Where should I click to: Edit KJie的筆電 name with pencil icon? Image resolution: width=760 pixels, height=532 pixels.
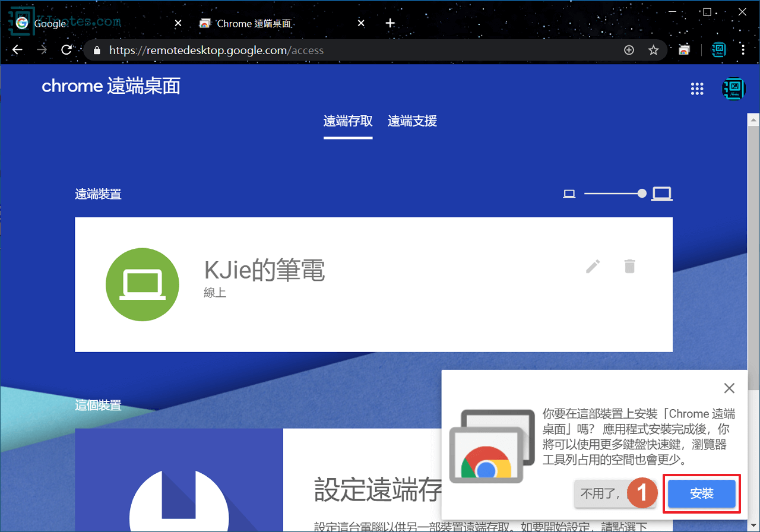pyautogui.click(x=593, y=266)
